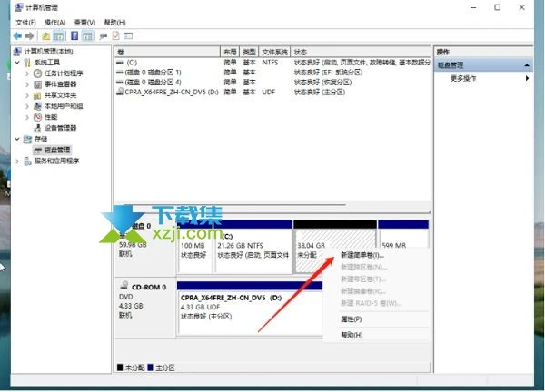Image resolution: width=545 pixels, height=392 pixels.
Task: Select 系统工具 in the tree
Action: point(47,63)
